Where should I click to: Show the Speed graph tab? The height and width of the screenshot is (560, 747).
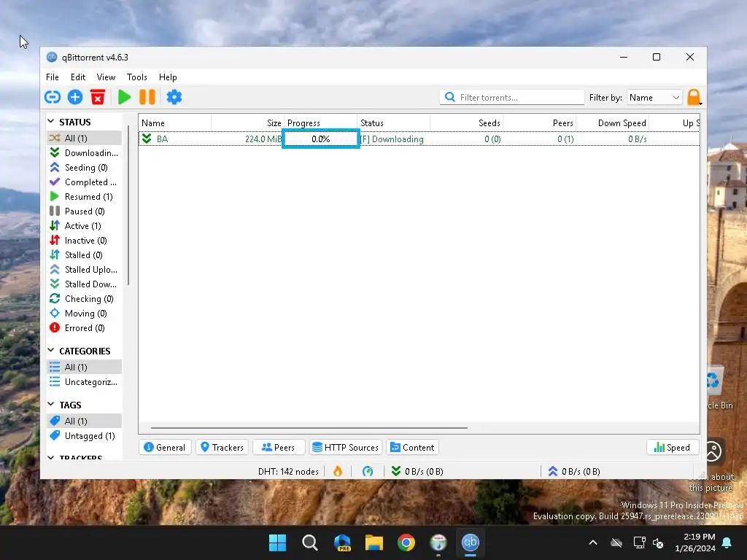[x=672, y=448]
